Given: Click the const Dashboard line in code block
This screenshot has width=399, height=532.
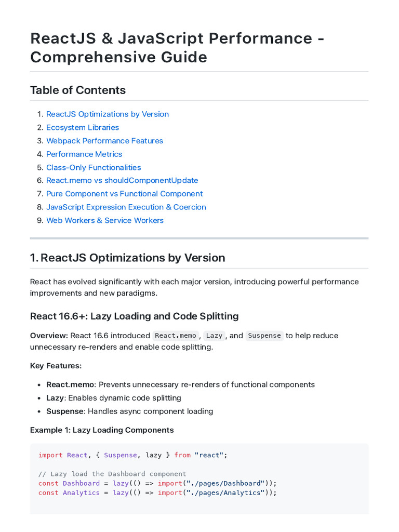Looking at the screenshot, I should click(x=157, y=483).
